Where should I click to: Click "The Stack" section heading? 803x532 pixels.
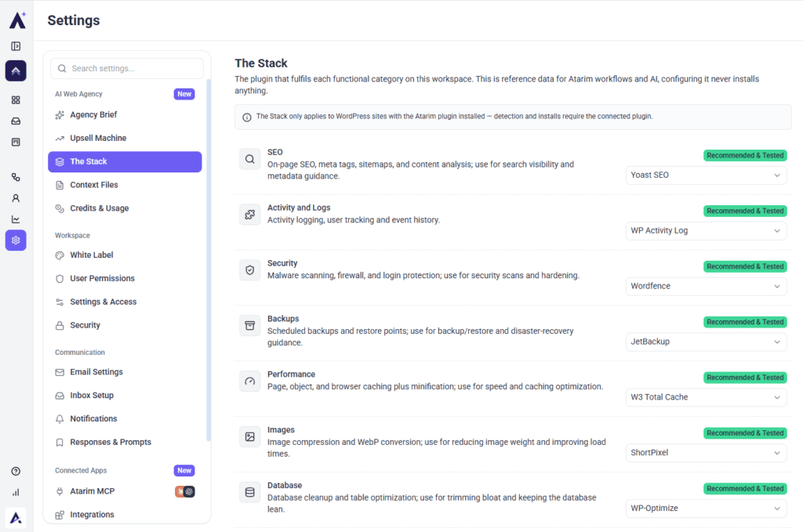pos(261,63)
